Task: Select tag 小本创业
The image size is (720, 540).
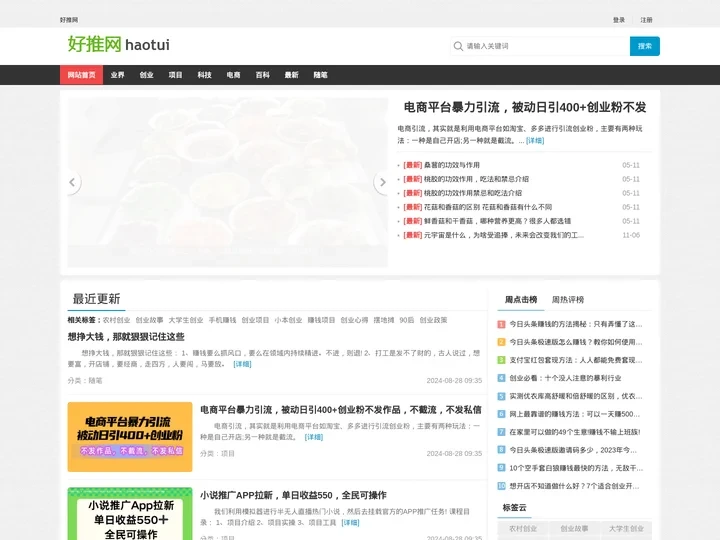Action: (288, 320)
